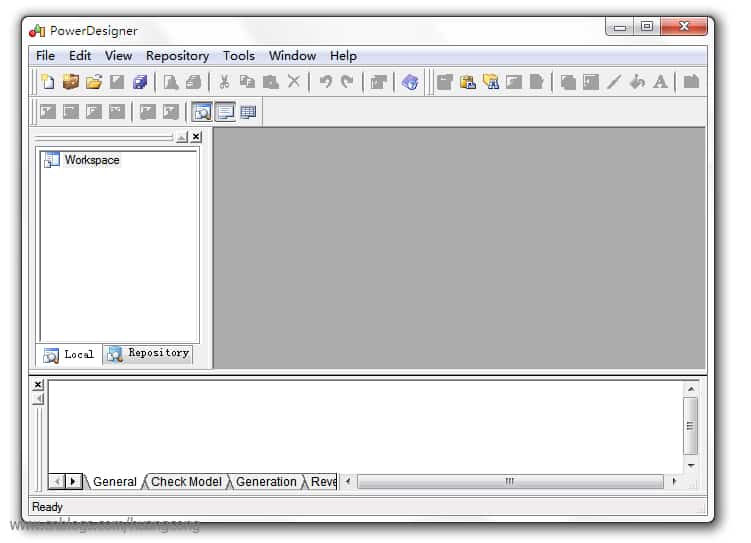Viewport: 751px width, 543px height.
Task: Click the Undo arrow icon
Action: pyautogui.click(x=326, y=82)
